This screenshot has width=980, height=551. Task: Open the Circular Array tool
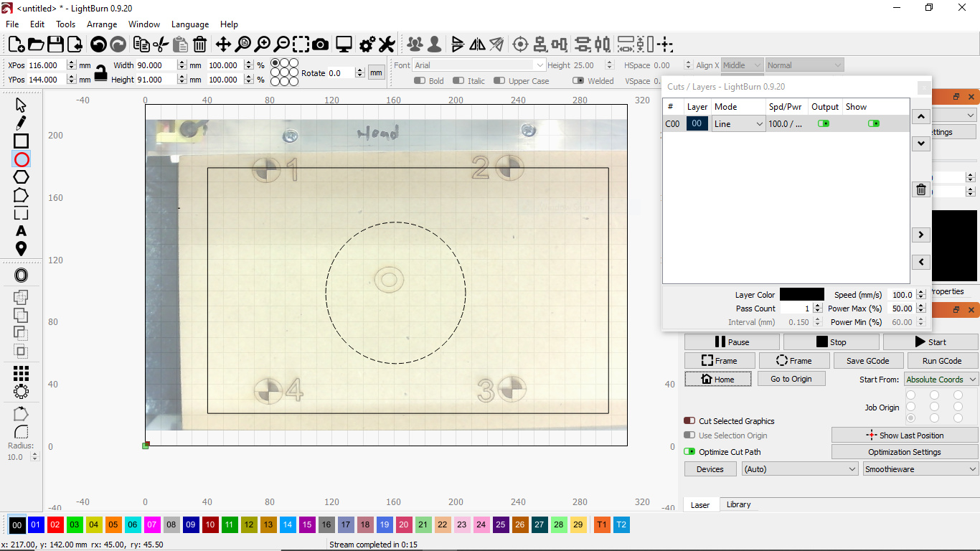point(21,391)
